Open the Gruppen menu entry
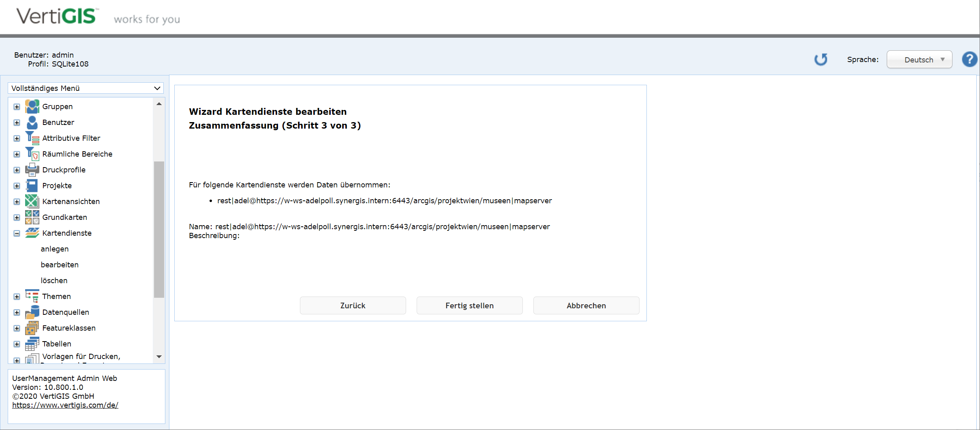Viewport: 980px width, 430px height. pyautogui.click(x=58, y=106)
